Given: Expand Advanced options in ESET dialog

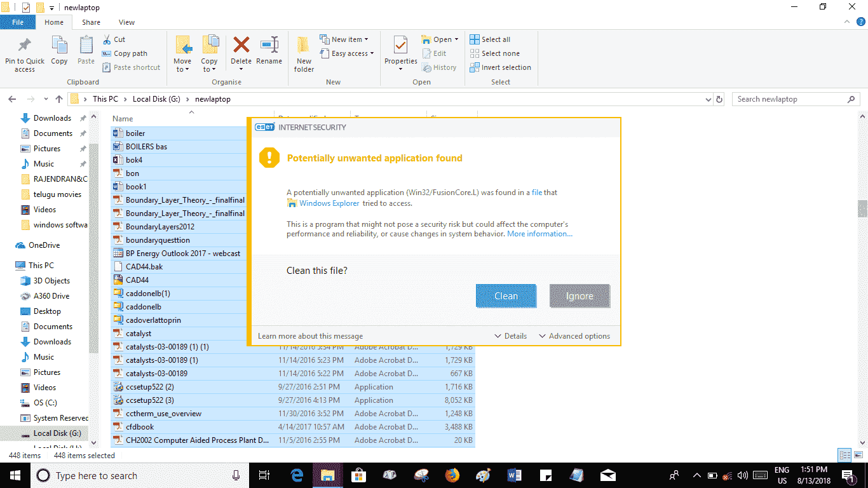Looking at the screenshot, I should pos(574,336).
